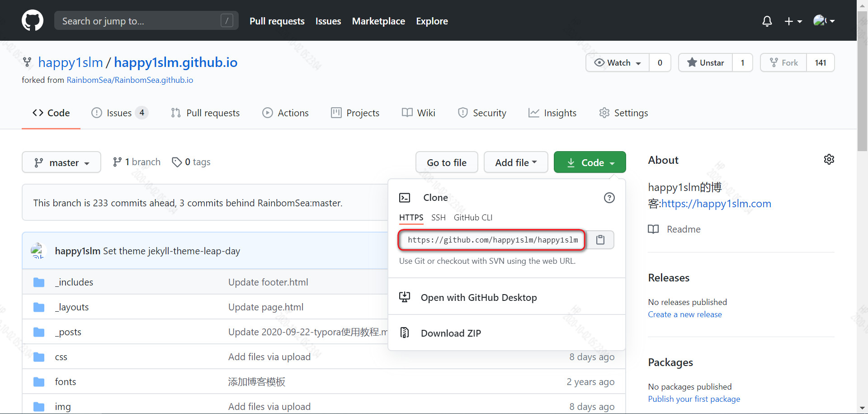Copy clone URL with clipboard icon

click(x=600, y=240)
